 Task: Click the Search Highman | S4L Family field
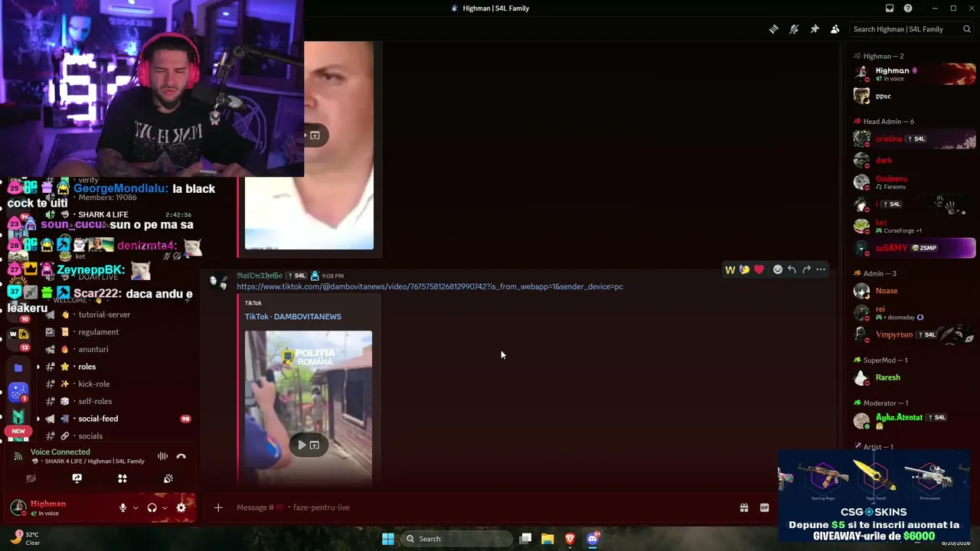pos(911,29)
